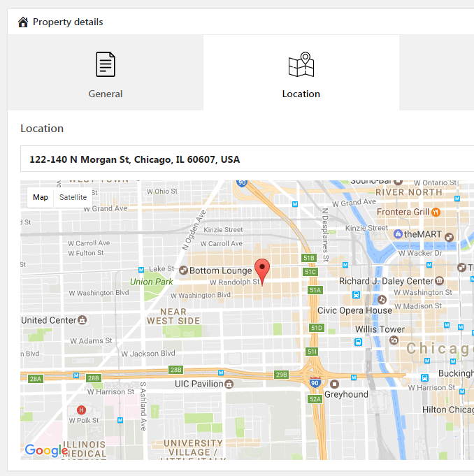
Task: Click the Kinzie Street label near Ogden
Action: [223, 230]
